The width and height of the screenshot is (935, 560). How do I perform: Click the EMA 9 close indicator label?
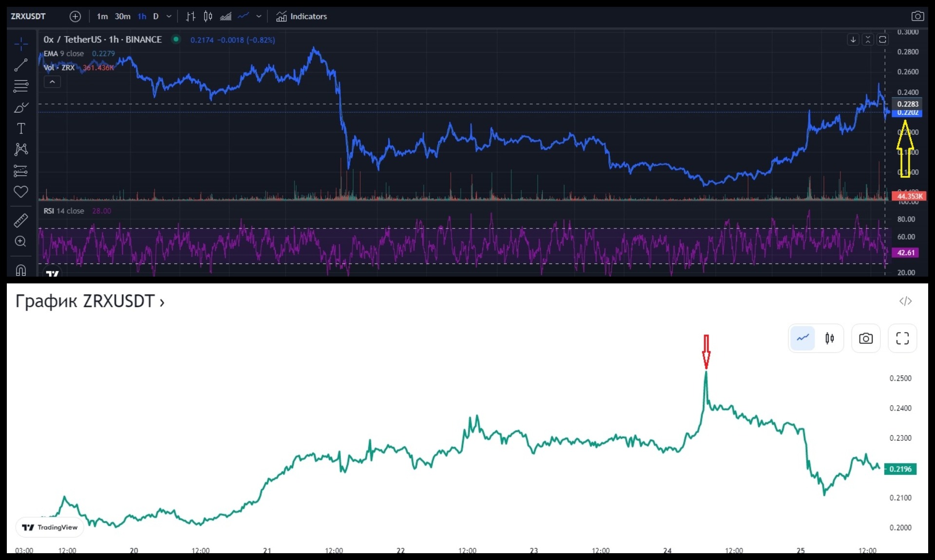[x=64, y=54]
